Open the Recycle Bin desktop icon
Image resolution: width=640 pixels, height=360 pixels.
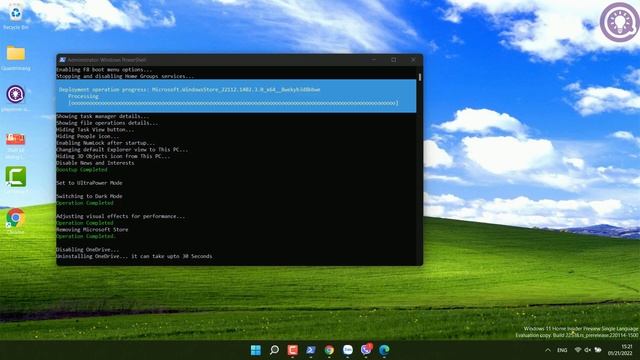tap(16, 16)
